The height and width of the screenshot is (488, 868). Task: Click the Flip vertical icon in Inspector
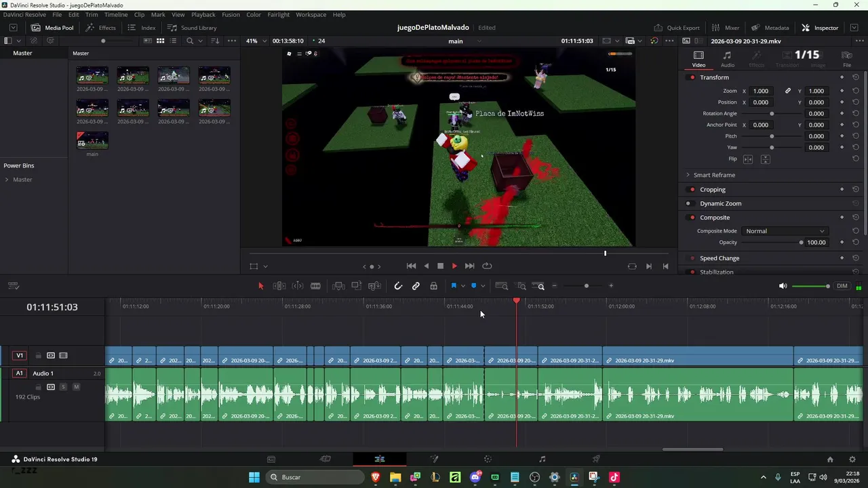(x=766, y=159)
